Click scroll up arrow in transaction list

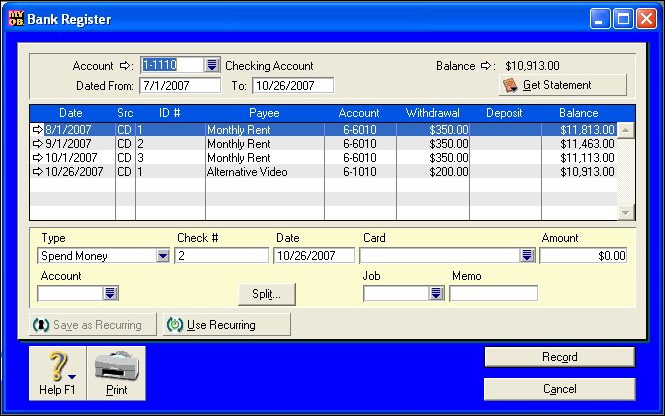click(x=626, y=130)
